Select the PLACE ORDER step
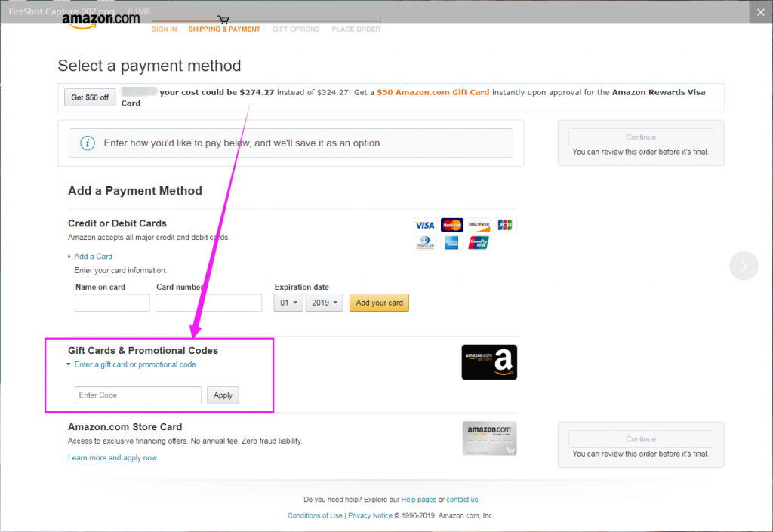The height and width of the screenshot is (532, 773). pyautogui.click(x=356, y=29)
